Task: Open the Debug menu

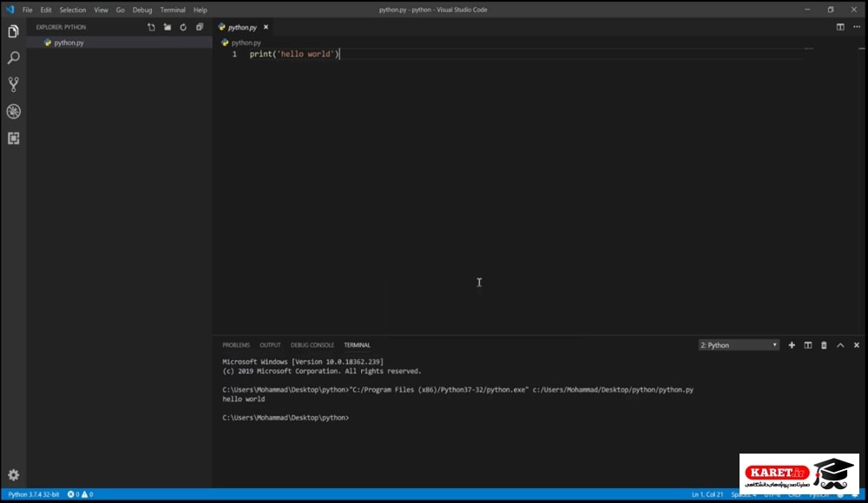Action: point(142,10)
